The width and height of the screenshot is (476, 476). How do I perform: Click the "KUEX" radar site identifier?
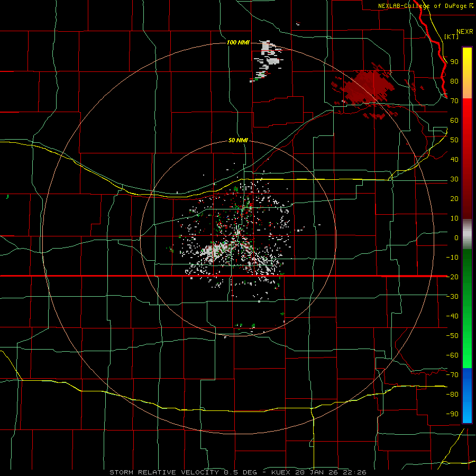click(x=281, y=472)
